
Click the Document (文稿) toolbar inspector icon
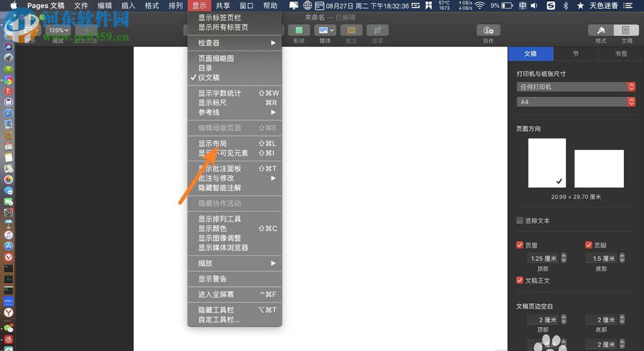tap(626, 30)
